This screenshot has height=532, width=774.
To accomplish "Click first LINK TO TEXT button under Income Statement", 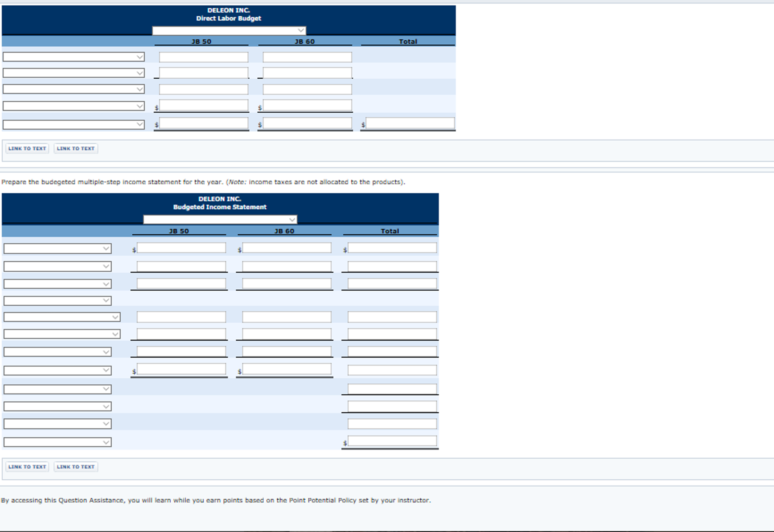I will (27, 467).
